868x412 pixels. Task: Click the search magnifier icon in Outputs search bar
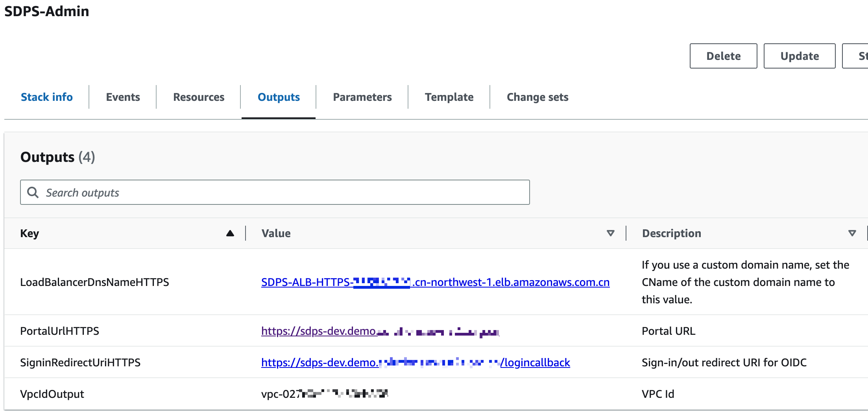(33, 192)
